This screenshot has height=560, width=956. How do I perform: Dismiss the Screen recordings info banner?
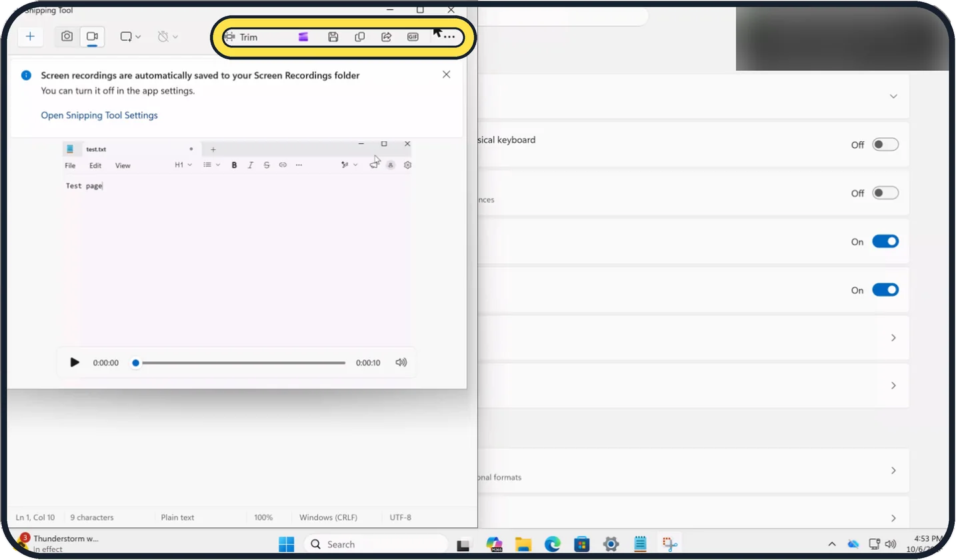click(x=447, y=75)
